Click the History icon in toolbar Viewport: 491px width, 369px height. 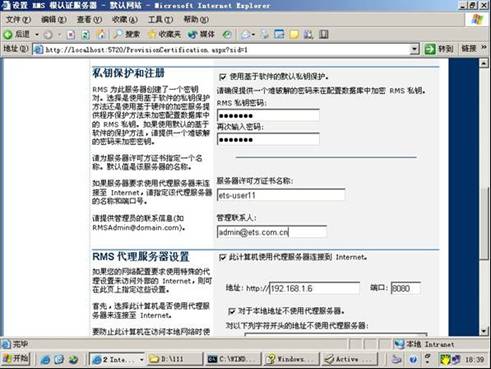point(227,34)
